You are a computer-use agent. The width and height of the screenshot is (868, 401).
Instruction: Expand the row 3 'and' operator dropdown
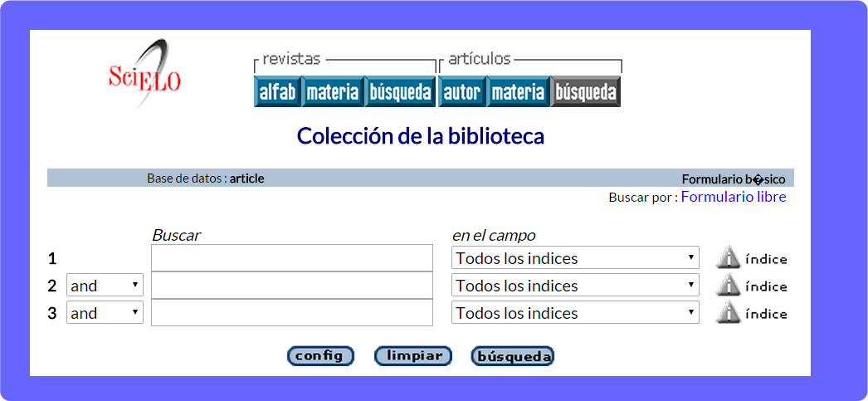[x=105, y=313]
